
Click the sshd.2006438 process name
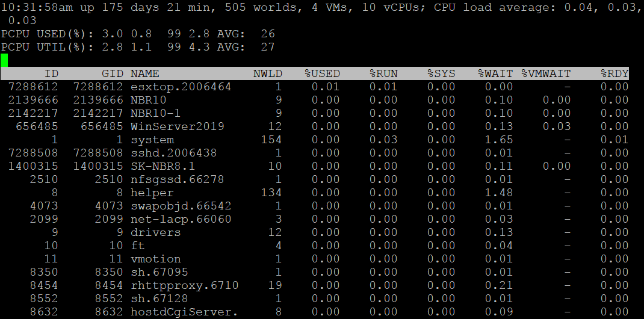point(173,153)
